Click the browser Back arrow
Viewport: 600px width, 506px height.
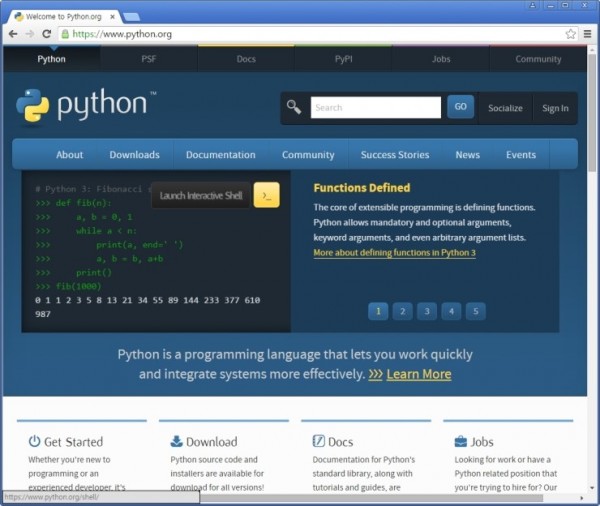pos(13,34)
